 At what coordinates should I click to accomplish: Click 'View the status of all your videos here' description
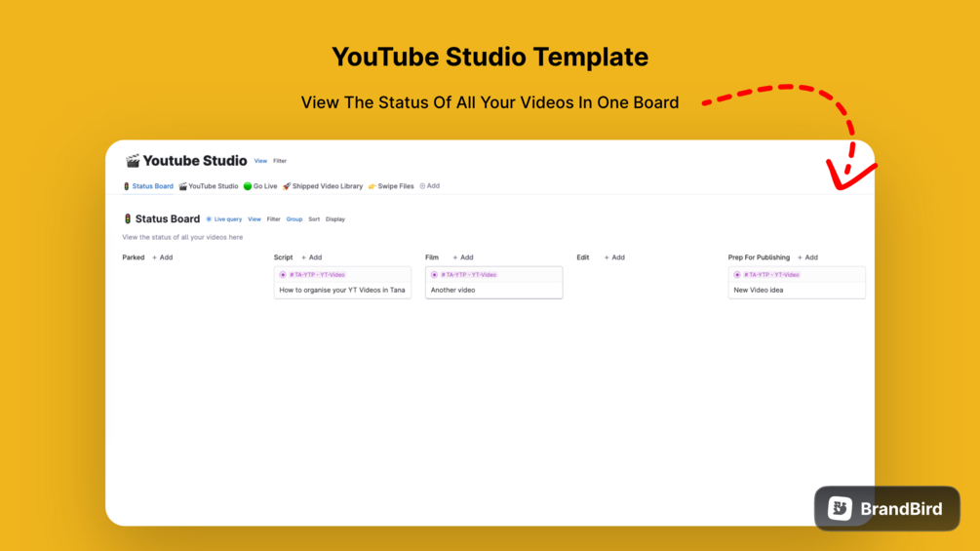pyautogui.click(x=182, y=237)
